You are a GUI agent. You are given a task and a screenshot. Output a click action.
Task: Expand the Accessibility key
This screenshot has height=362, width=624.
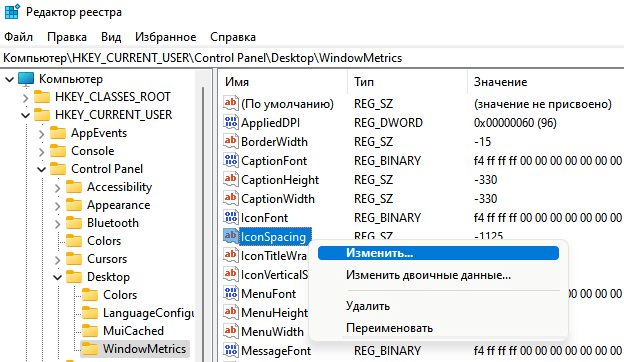58,187
